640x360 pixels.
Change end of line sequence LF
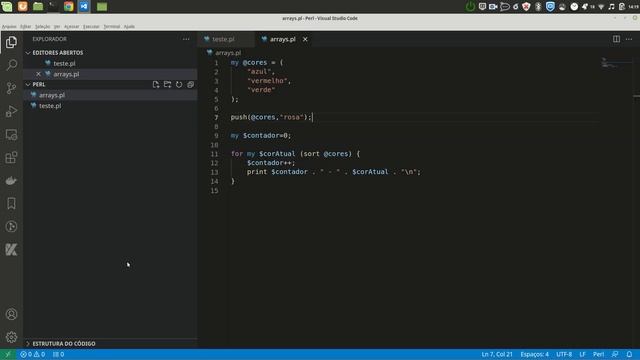[x=582, y=354]
